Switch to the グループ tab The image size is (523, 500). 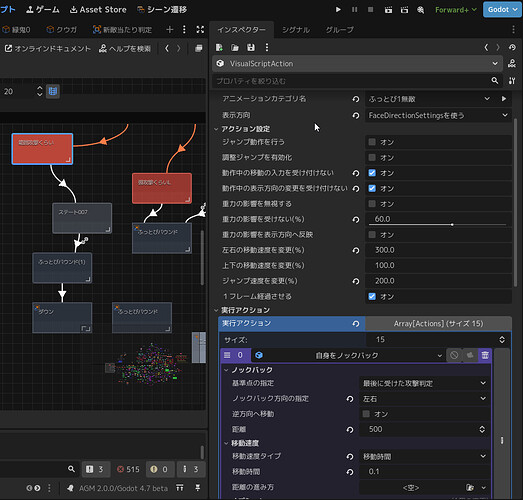click(340, 30)
